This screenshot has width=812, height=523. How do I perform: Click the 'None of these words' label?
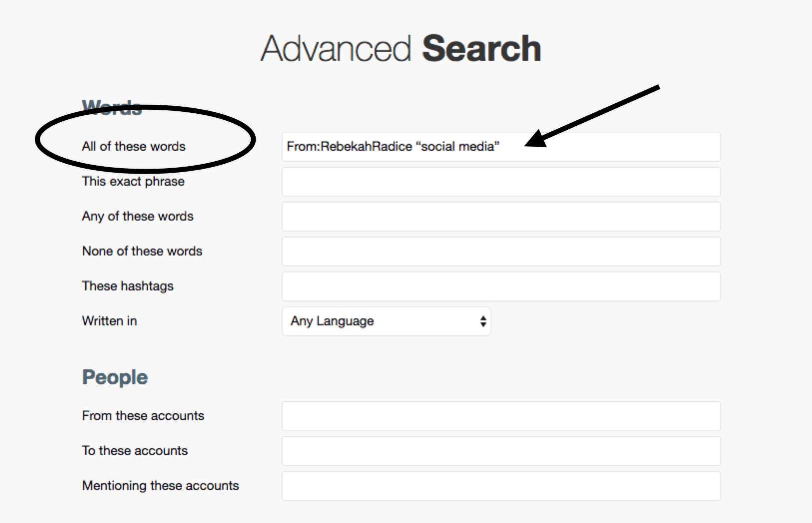tap(142, 251)
